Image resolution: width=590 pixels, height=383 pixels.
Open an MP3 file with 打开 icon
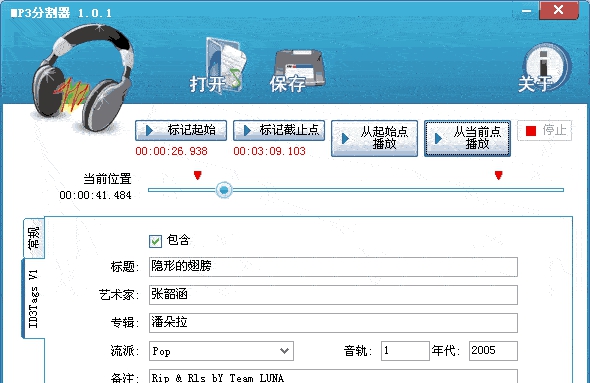(x=218, y=66)
